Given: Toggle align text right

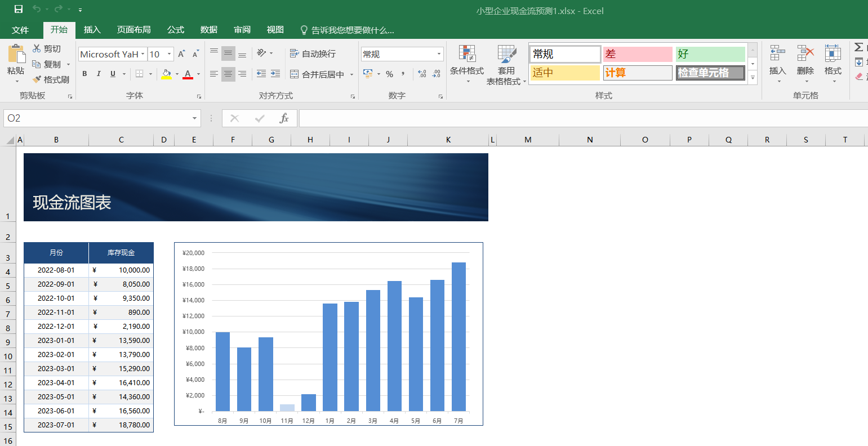Looking at the screenshot, I should 242,74.
